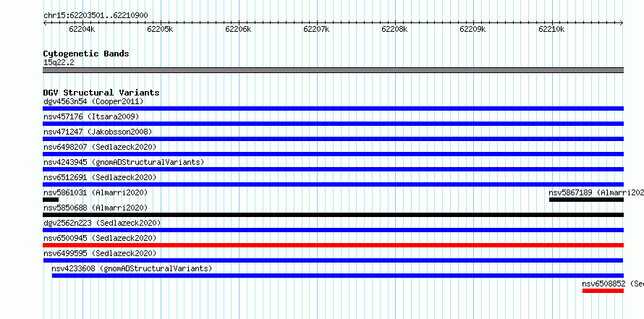644x319 pixels.
Task: Click the 62208k ruler position
Action: click(394, 29)
